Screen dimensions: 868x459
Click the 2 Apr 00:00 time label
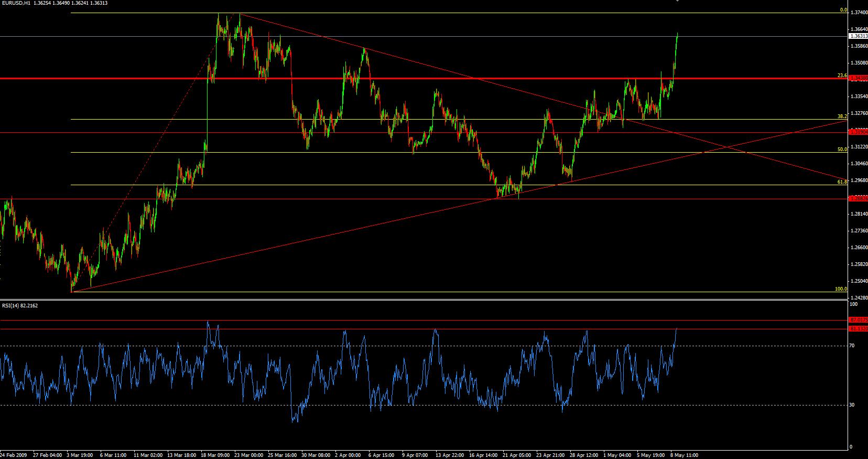tap(348, 455)
